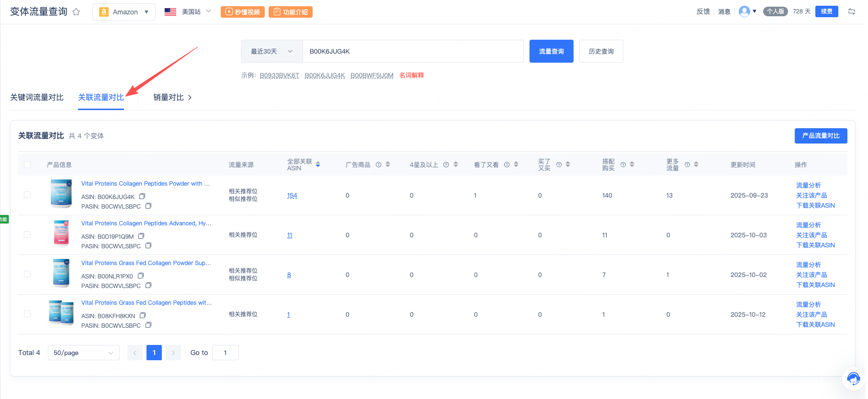Open the 名词解释 link
868x399 pixels.
coord(412,76)
